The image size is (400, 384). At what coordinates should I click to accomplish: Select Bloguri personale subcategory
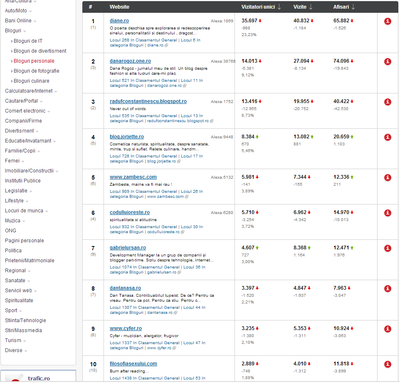pos(34,61)
